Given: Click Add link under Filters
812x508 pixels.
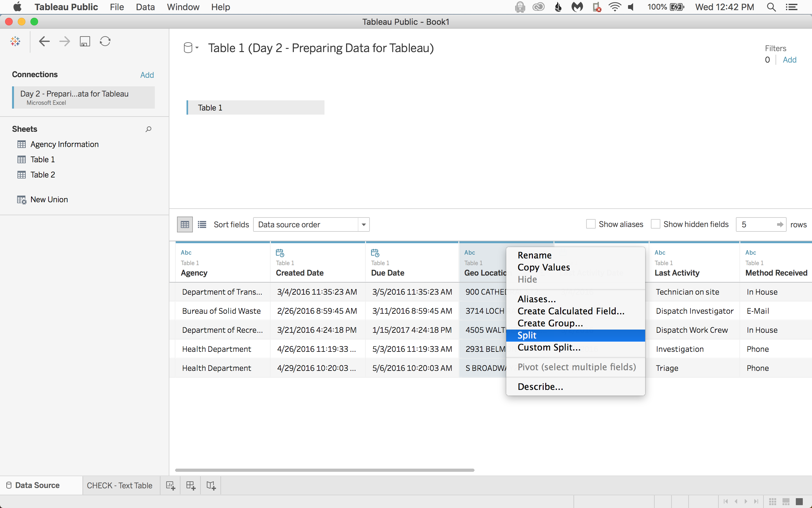Looking at the screenshot, I should (x=789, y=60).
